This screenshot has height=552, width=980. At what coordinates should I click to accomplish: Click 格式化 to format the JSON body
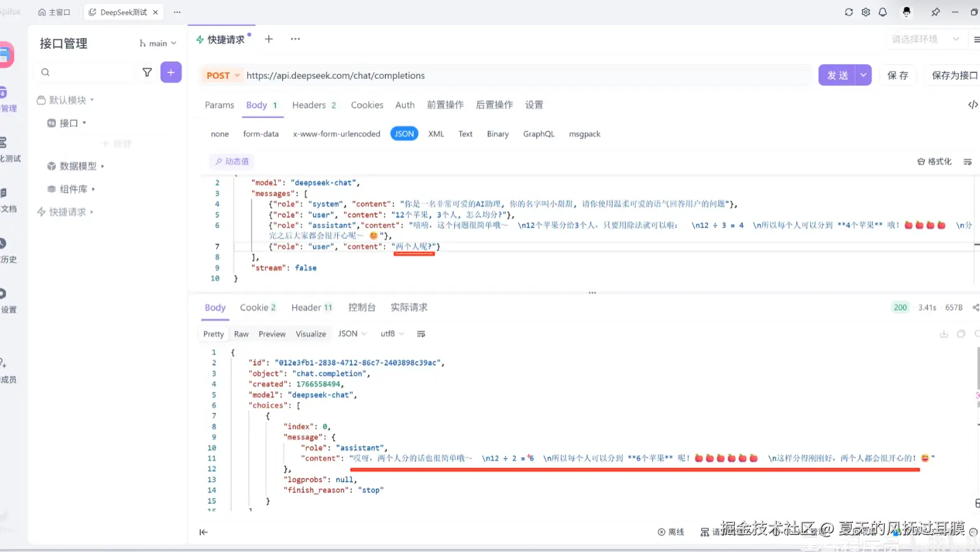pyautogui.click(x=934, y=161)
